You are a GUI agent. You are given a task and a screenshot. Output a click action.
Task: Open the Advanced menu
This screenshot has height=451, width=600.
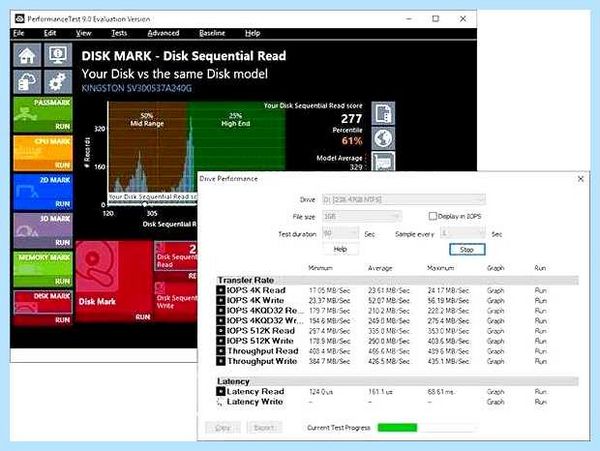(x=163, y=33)
